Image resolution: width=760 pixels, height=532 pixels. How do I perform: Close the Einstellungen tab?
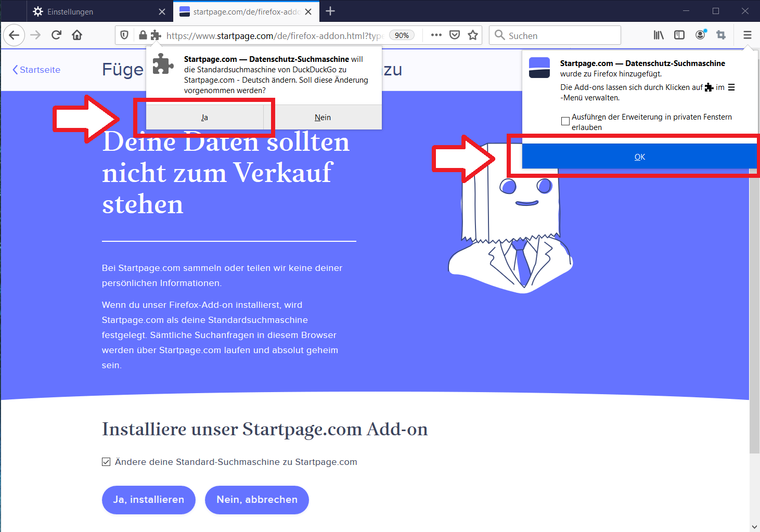pos(162,11)
